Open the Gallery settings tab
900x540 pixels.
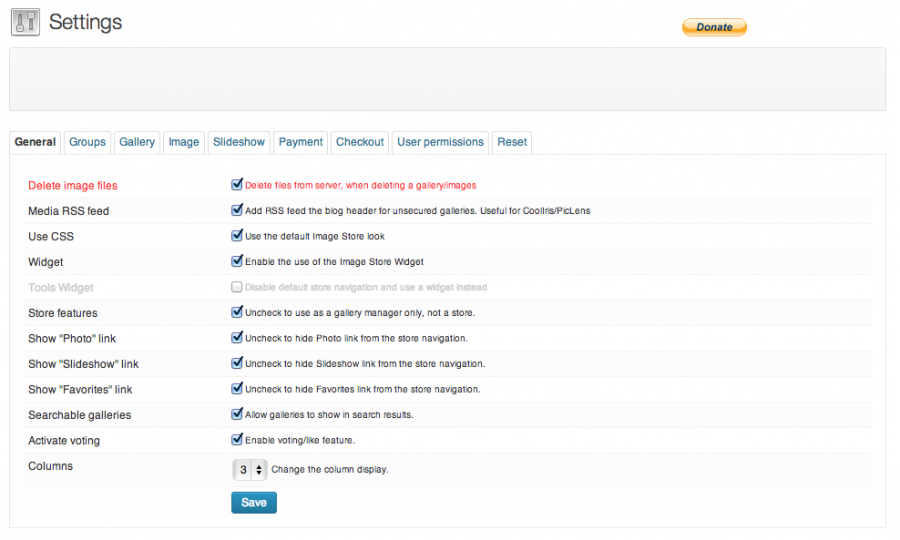(x=137, y=142)
